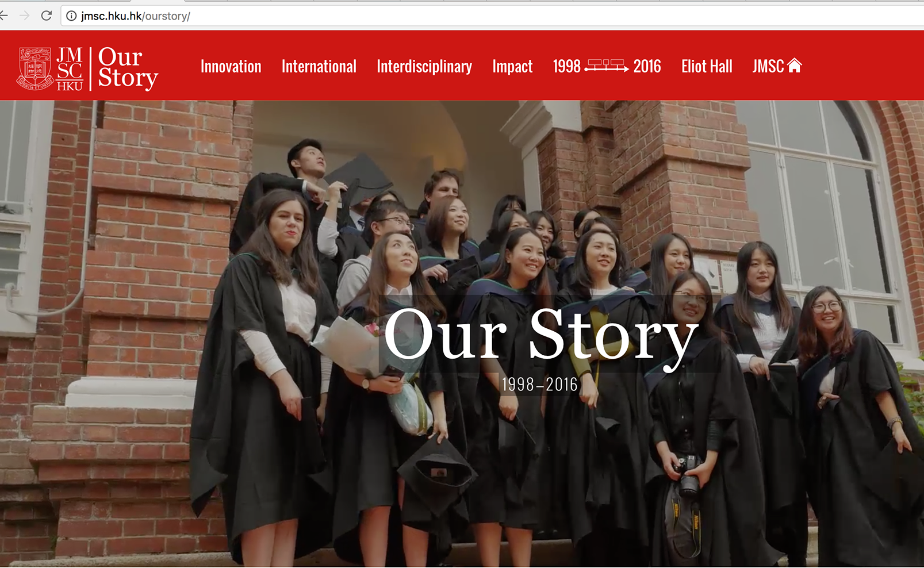Click the Our Story header title
Screen dimensions: 924x568
[127, 68]
